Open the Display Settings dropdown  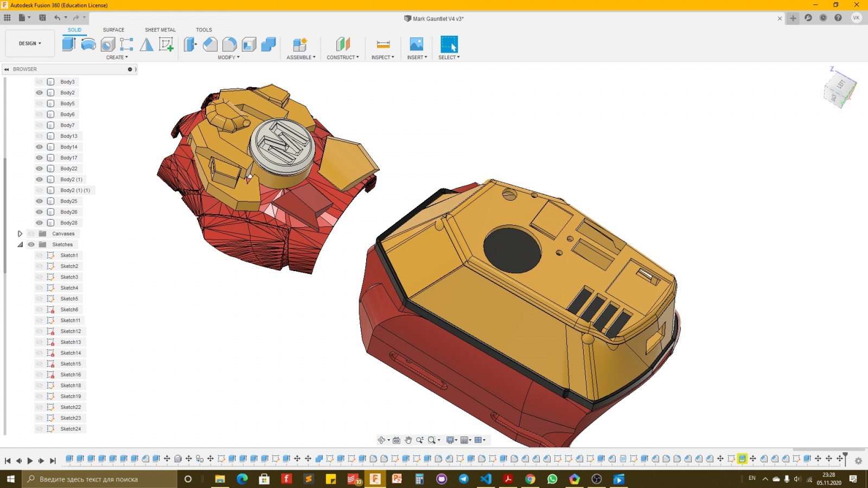[452, 440]
